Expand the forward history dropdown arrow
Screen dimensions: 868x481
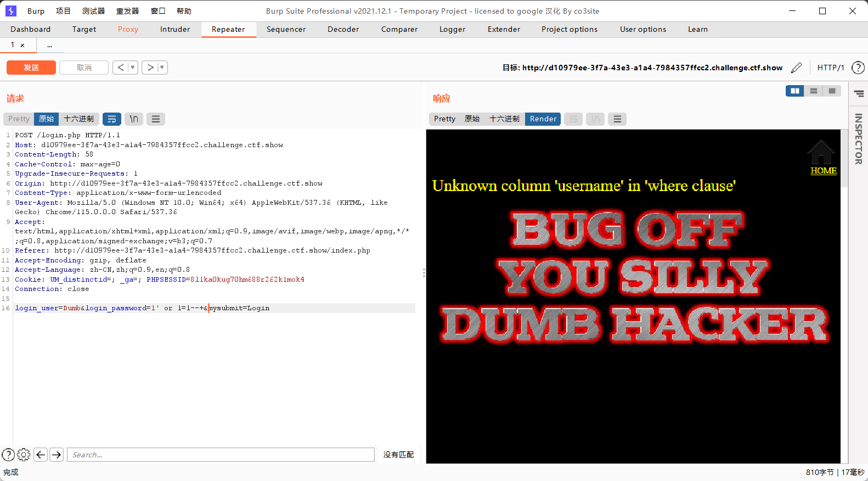pyautogui.click(x=162, y=68)
